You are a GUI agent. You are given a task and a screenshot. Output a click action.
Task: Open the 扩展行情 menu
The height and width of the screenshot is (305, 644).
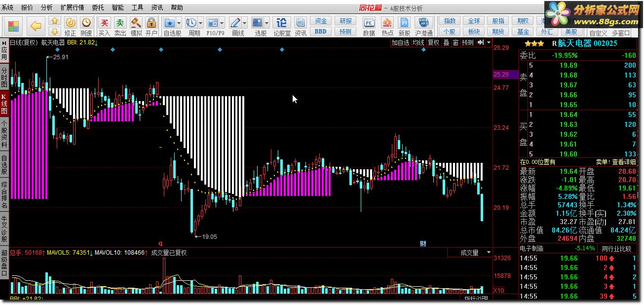click(x=73, y=8)
